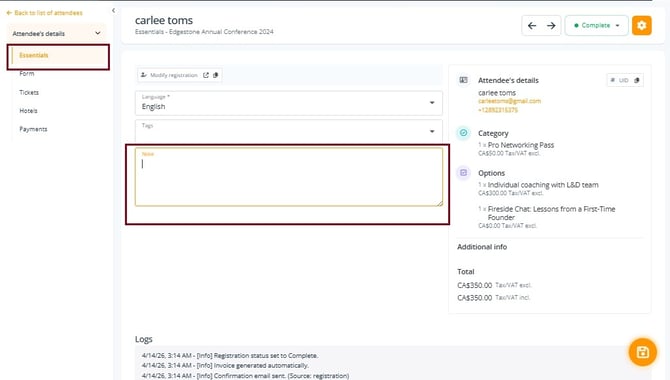Copy the Modify registration link icon
Screen dimensions: 670x380
pos(215,75)
